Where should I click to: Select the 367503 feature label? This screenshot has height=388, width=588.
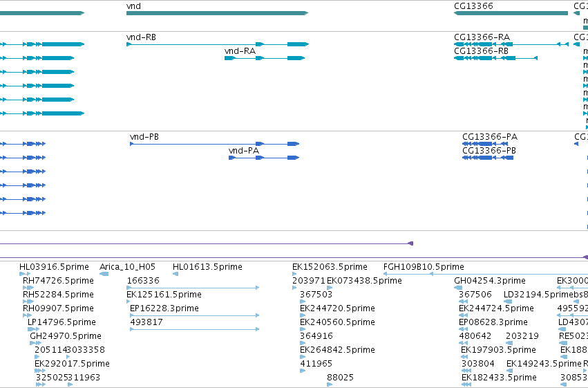(316, 295)
